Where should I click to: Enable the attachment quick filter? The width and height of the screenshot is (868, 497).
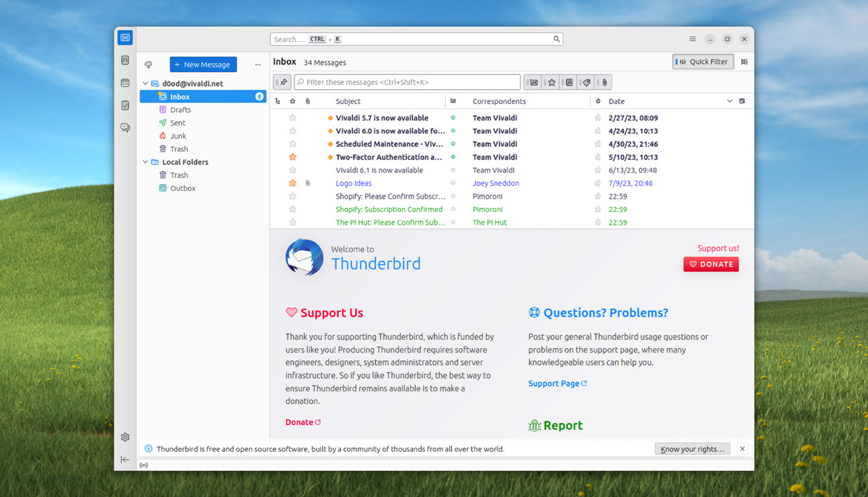[x=603, y=82]
